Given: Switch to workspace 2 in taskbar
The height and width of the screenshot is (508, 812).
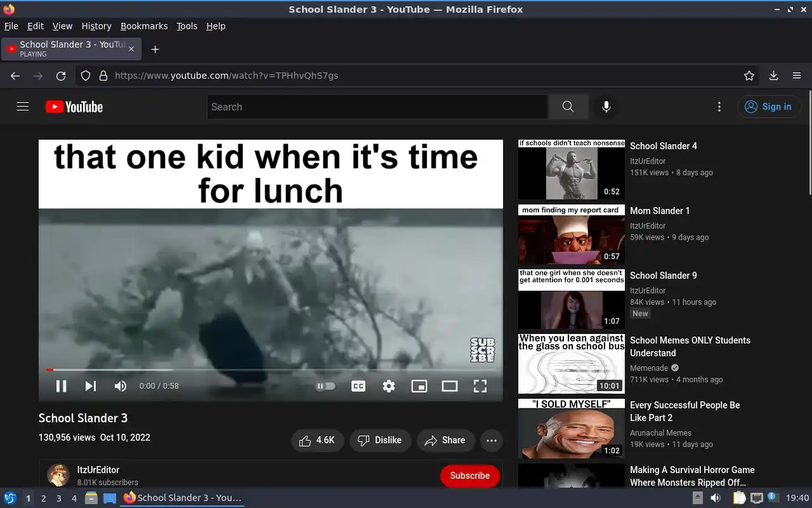Looking at the screenshot, I should pyautogui.click(x=43, y=498).
